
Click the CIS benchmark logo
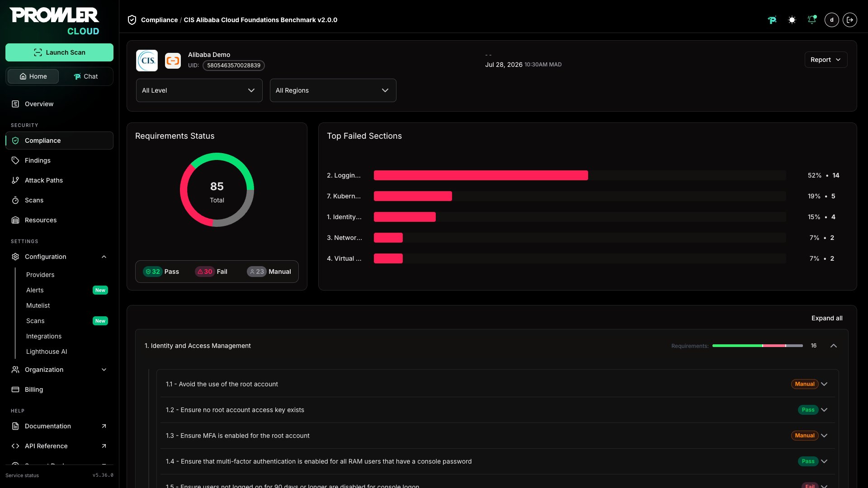(147, 61)
